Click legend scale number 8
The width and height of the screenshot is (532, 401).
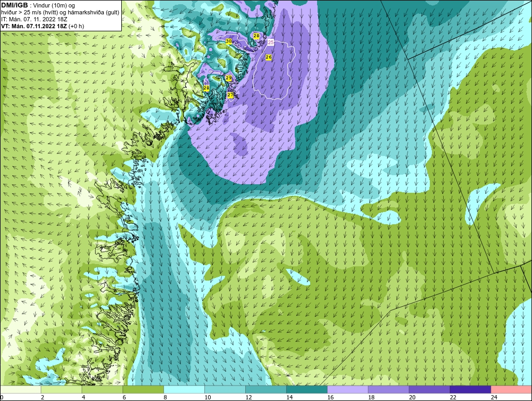(x=165, y=397)
